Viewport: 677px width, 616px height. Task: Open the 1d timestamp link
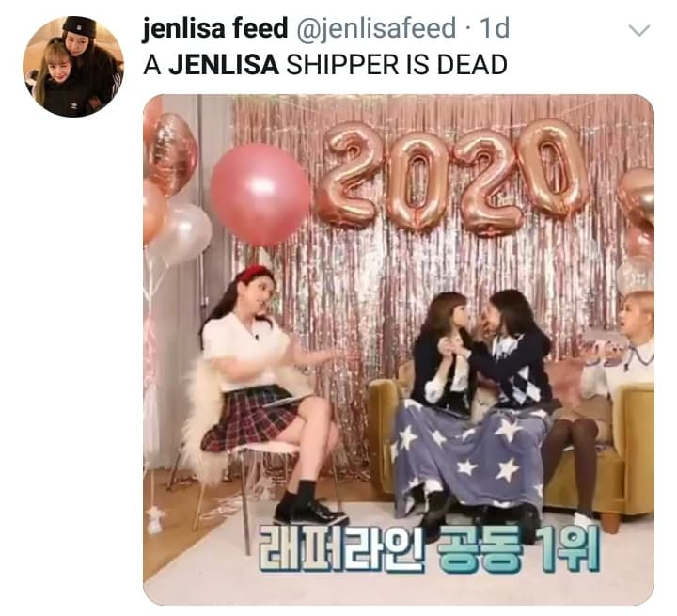coord(495,28)
